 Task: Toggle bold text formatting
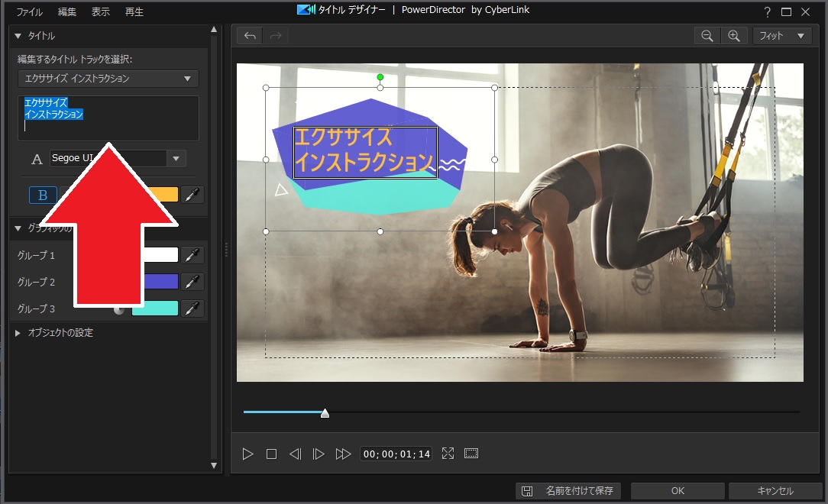coord(43,195)
